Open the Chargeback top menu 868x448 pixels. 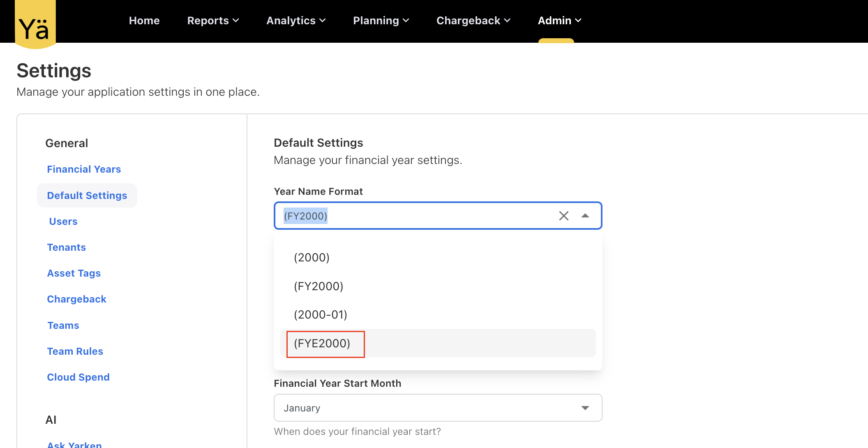[473, 21]
